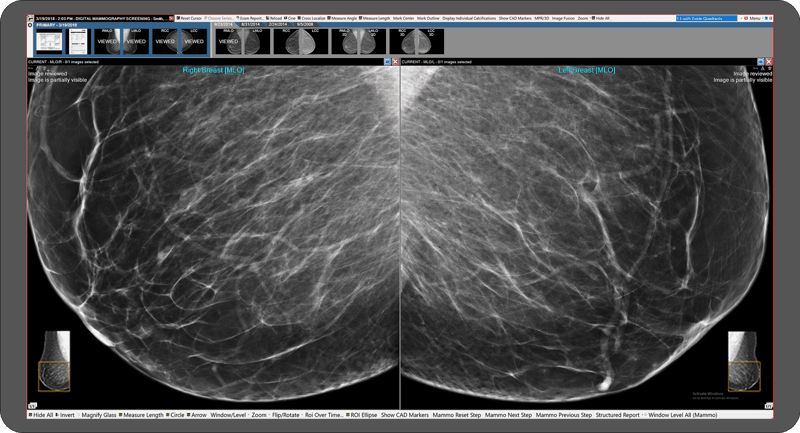Click Show CAD Markers in the bottom toolbar
This screenshot has height=433, width=800.
tap(405, 415)
